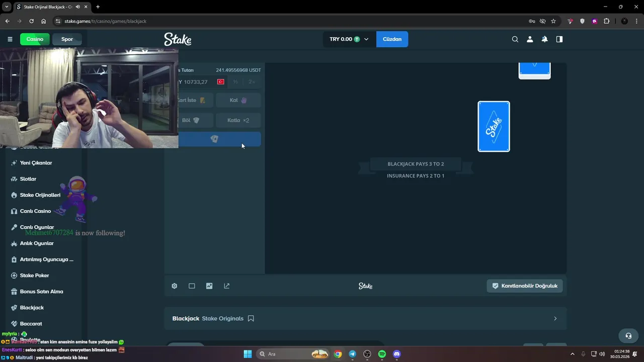Go to the browser home page

(x=43, y=21)
